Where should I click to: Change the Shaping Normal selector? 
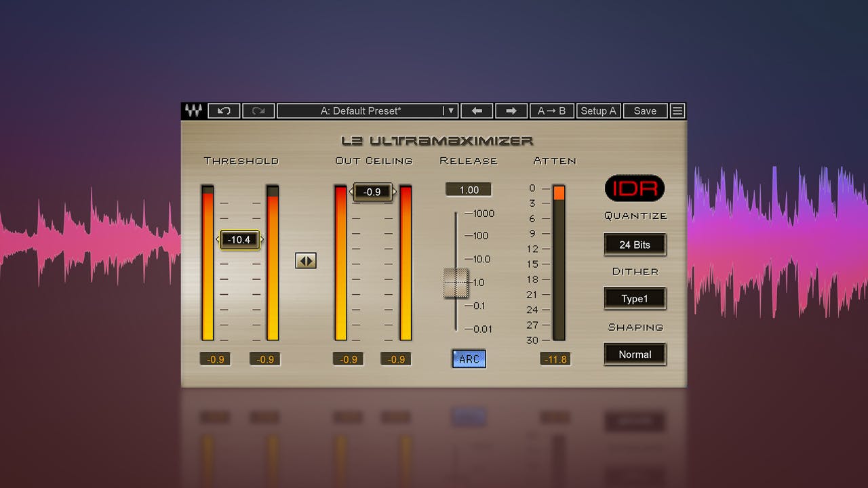click(635, 354)
